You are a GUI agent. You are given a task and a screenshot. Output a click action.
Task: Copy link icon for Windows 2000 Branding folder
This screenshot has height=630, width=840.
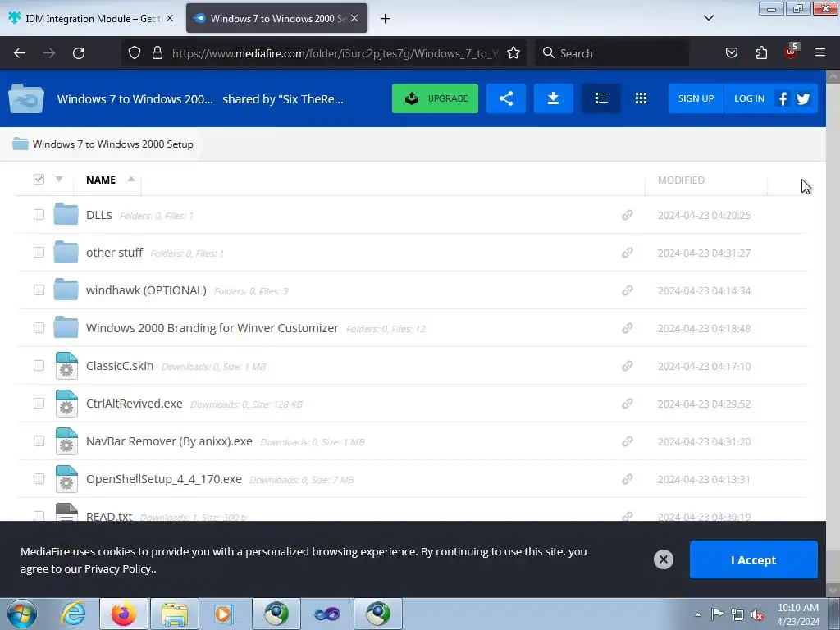tap(628, 328)
